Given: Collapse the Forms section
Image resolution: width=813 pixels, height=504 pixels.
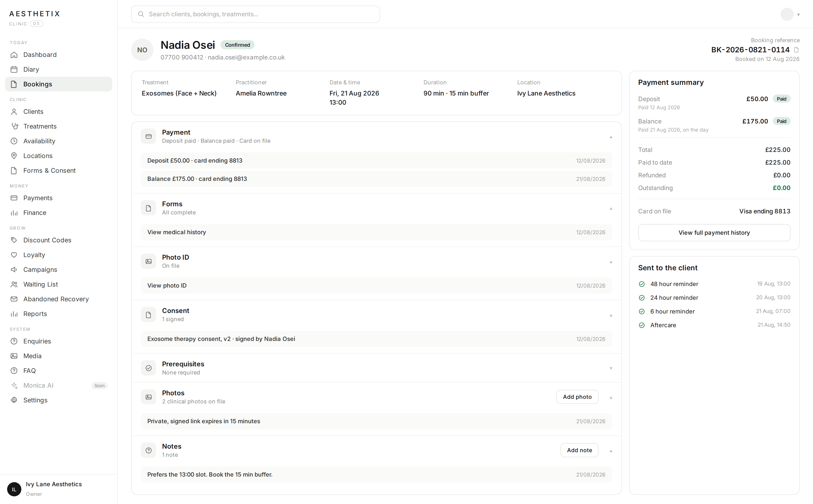Looking at the screenshot, I should click(x=611, y=209).
